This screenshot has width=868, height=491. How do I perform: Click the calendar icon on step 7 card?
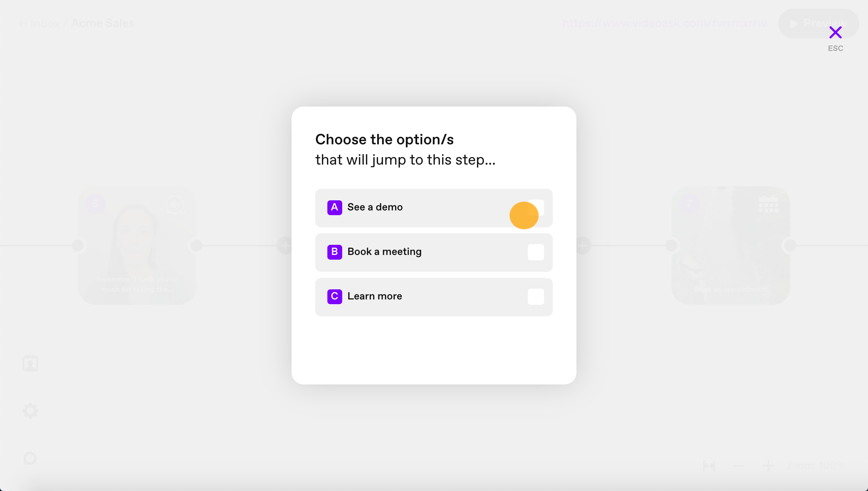(x=768, y=204)
